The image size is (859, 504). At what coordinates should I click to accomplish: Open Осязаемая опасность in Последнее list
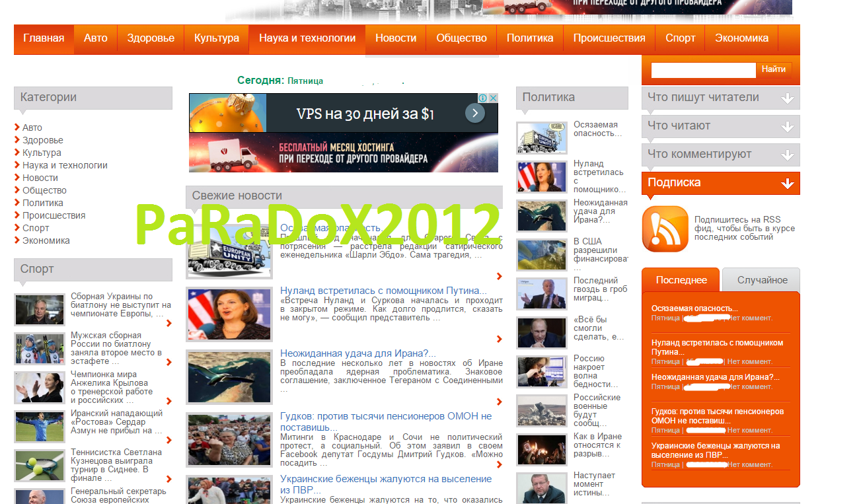[x=694, y=308]
